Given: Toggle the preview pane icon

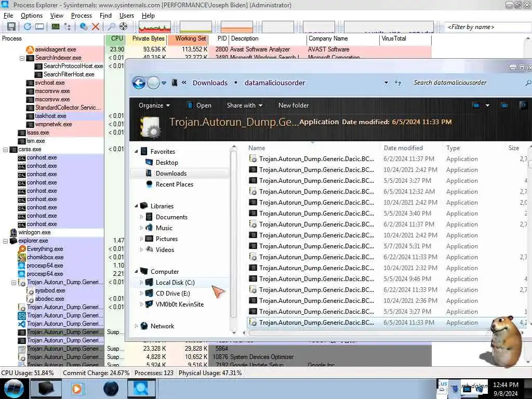Looking at the screenshot, I should (505, 105).
